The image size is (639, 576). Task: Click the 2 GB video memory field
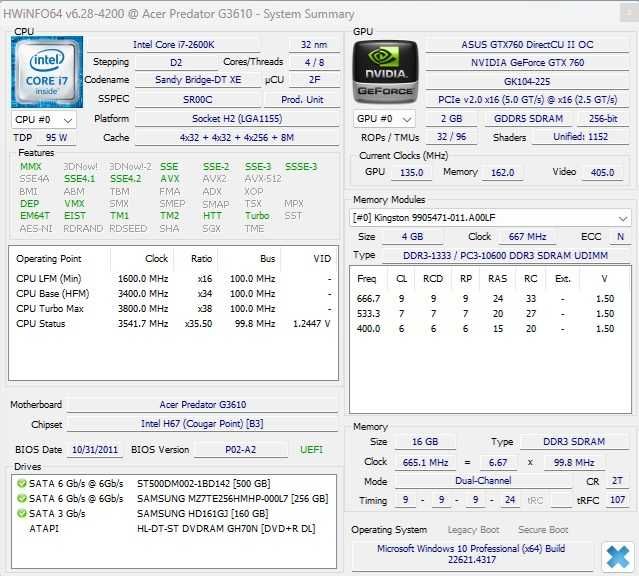tap(451, 119)
